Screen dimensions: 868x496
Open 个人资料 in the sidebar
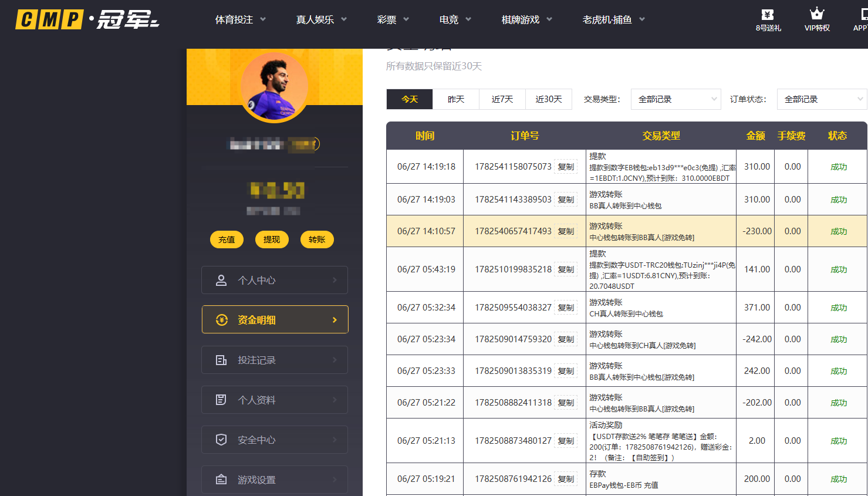pyautogui.click(x=275, y=400)
